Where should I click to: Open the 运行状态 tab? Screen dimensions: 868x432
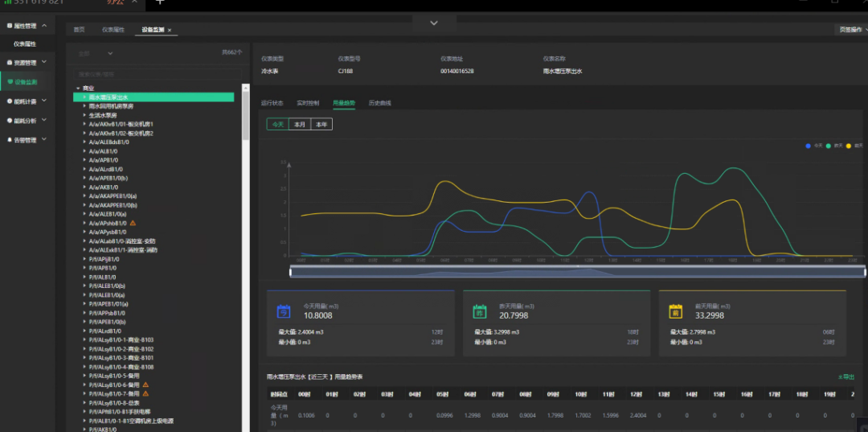click(x=272, y=103)
